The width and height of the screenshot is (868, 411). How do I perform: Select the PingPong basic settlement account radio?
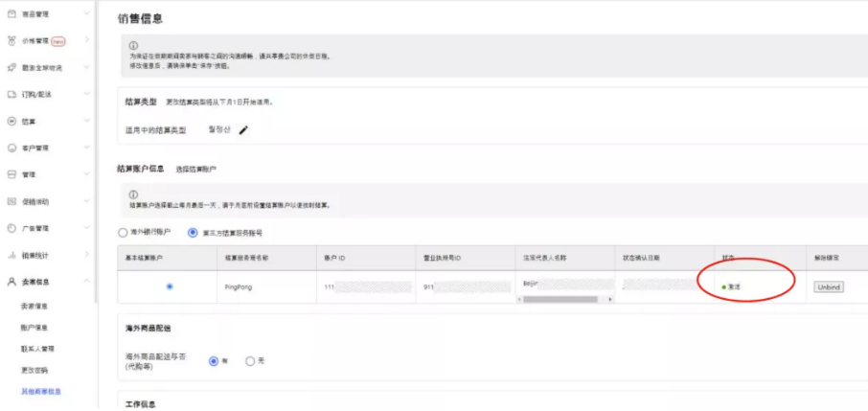pyautogui.click(x=170, y=286)
